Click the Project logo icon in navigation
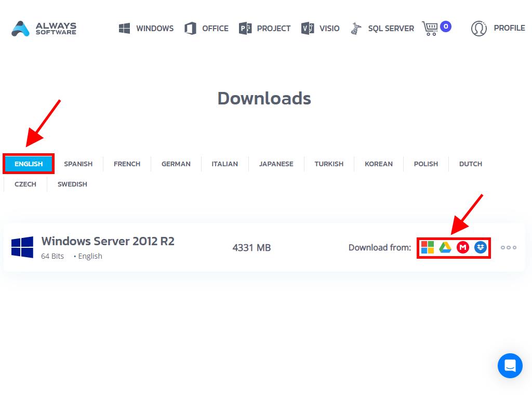 pyautogui.click(x=245, y=29)
